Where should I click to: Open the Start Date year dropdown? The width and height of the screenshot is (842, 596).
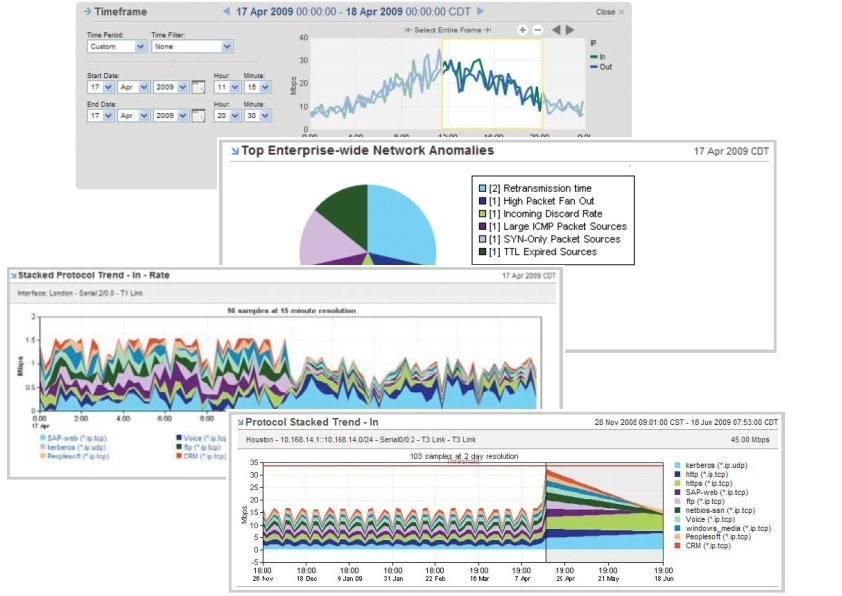click(171, 87)
